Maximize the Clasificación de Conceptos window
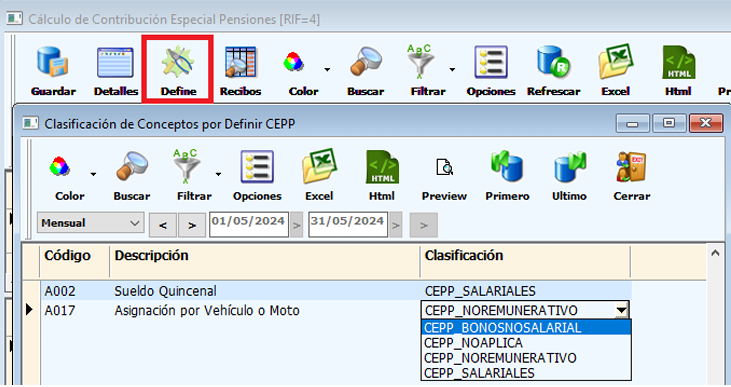The height and width of the screenshot is (387, 731). click(669, 123)
